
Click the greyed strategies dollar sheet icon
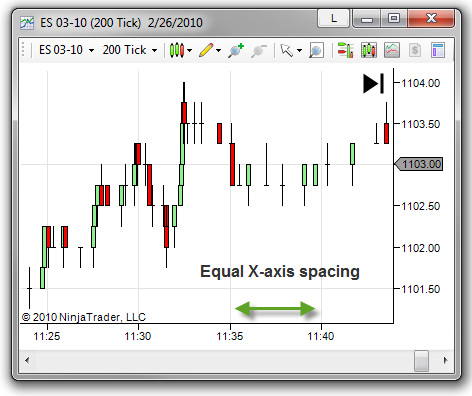[415, 50]
